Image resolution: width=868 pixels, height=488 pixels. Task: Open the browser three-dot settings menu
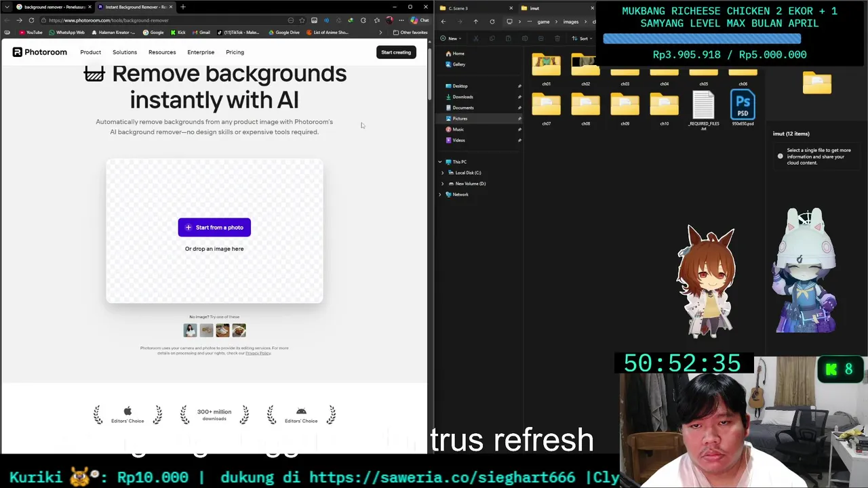click(x=401, y=20)
